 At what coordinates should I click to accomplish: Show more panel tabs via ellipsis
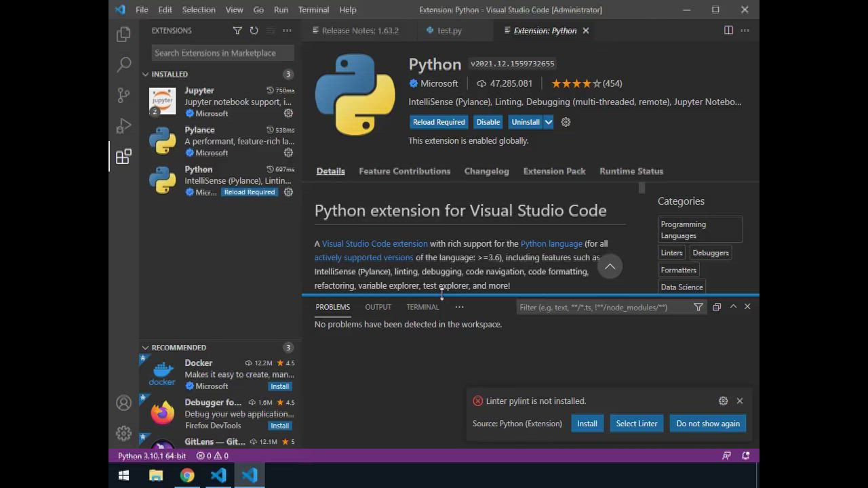(x=459, y=307)
